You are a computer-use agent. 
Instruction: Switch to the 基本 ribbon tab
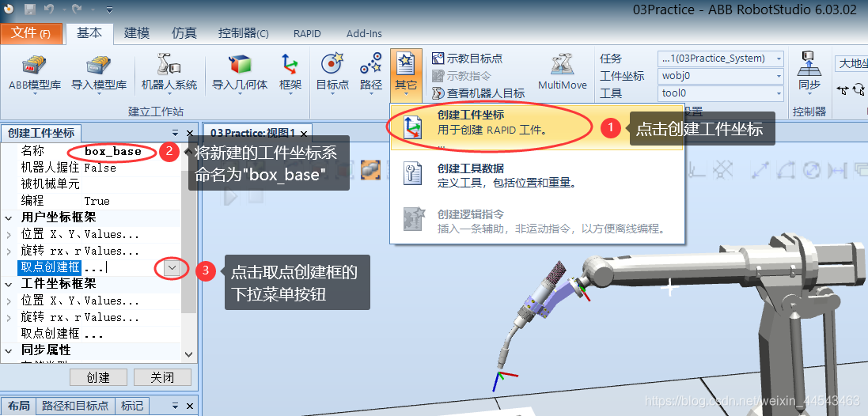89,33
